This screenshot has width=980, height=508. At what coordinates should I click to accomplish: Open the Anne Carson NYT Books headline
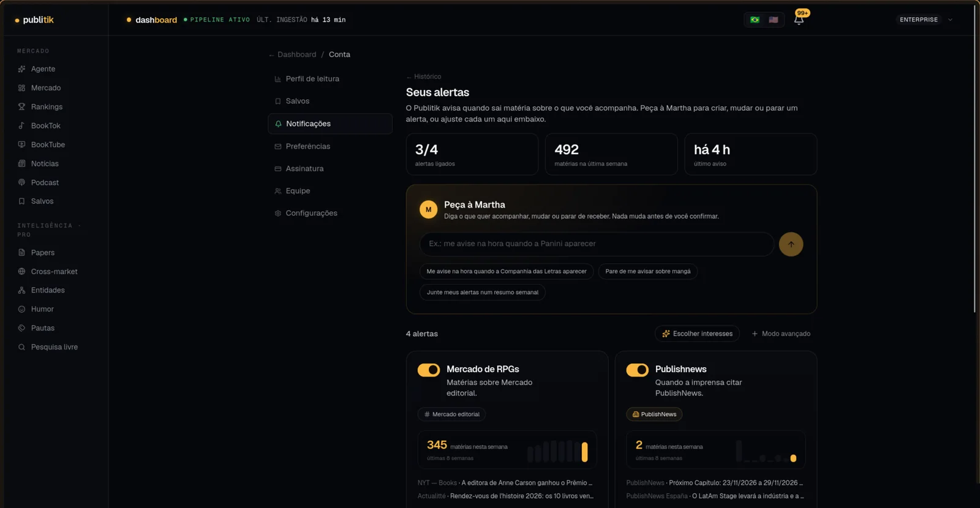click(x=505, y=483)
